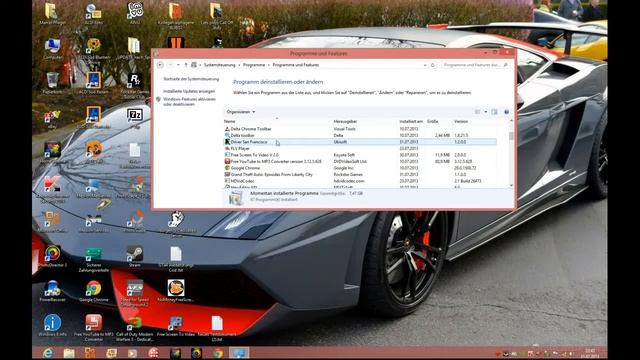Click the Programme und Features breadcrumb
The height and width of the screenshot is (360, 640).
pos(296,65)
